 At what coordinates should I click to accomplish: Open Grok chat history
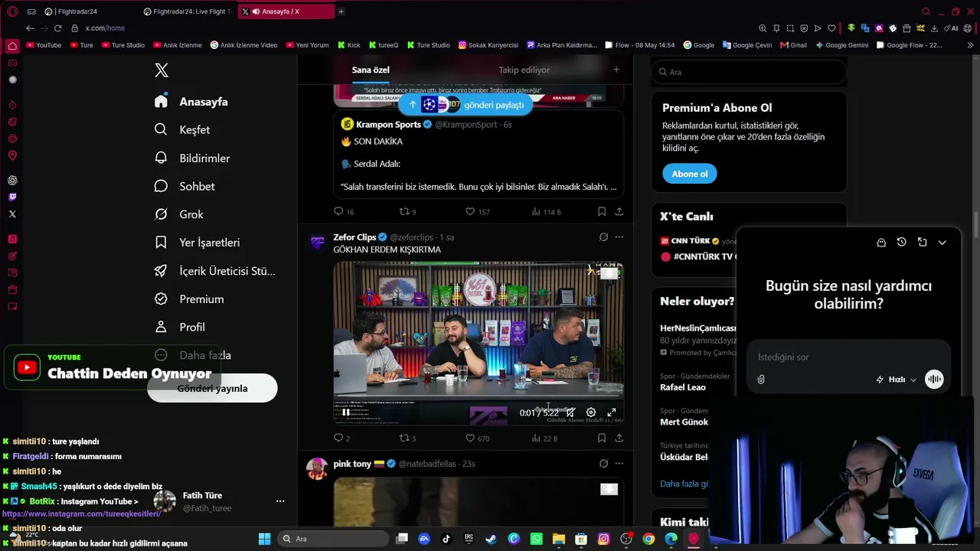tap(901, 243)
